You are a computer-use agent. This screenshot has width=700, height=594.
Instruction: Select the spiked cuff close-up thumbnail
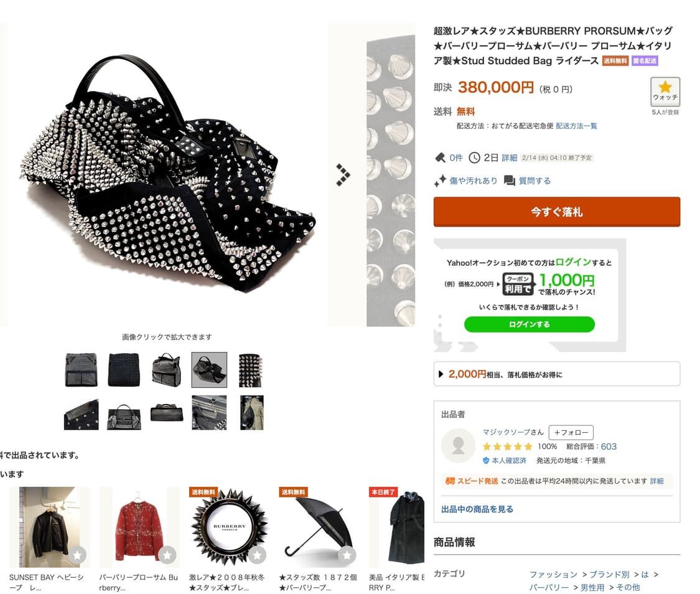click(250, 370)
